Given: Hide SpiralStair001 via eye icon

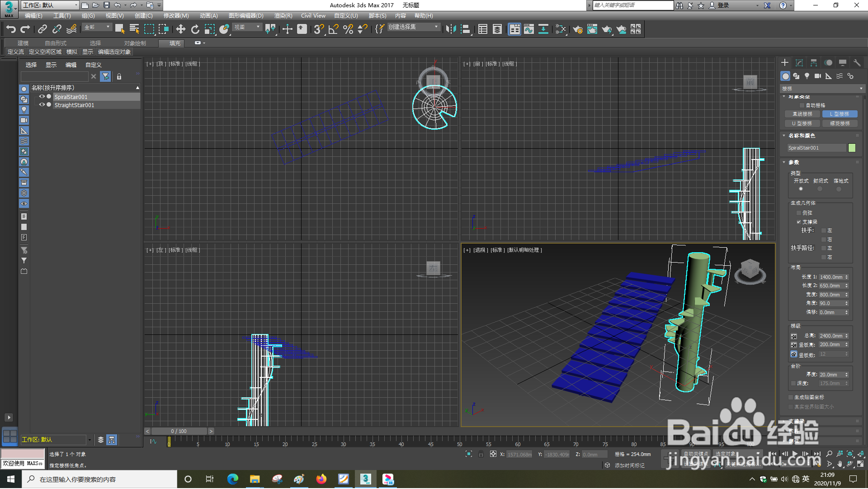Looking at the screenshot, I should coord(42,97).
